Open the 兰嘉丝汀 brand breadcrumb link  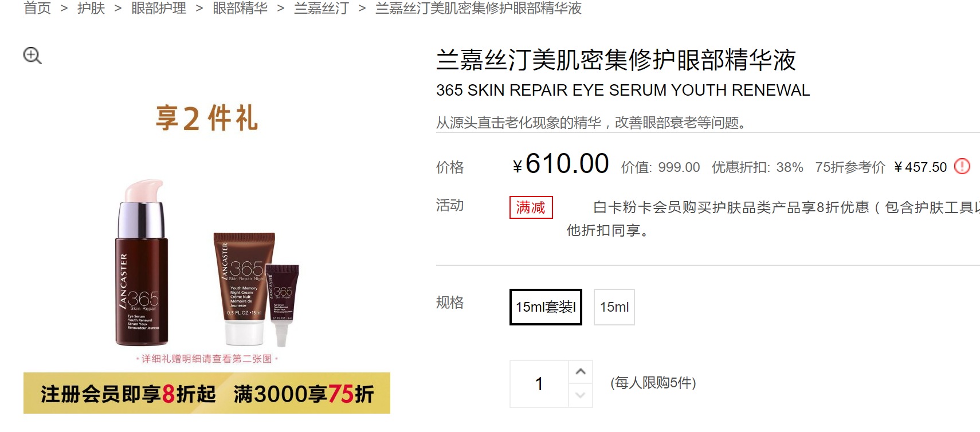coord(322,8)
